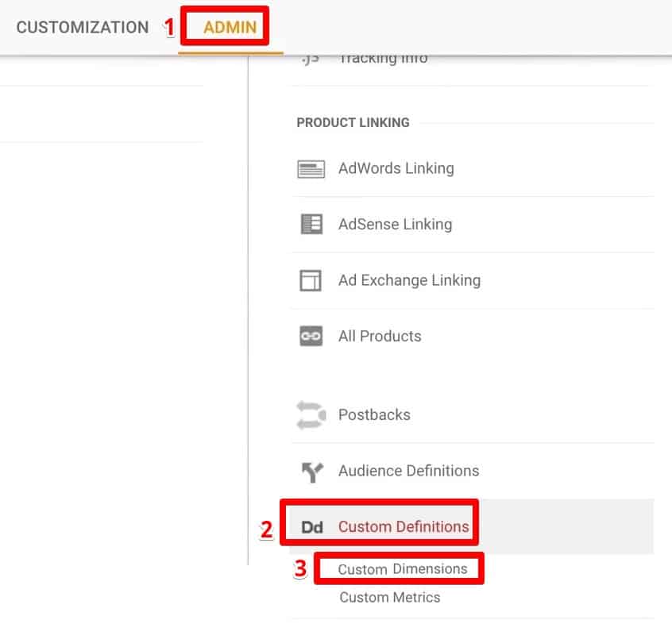Open the CUSTOMIZATION tab

[83, 28]
